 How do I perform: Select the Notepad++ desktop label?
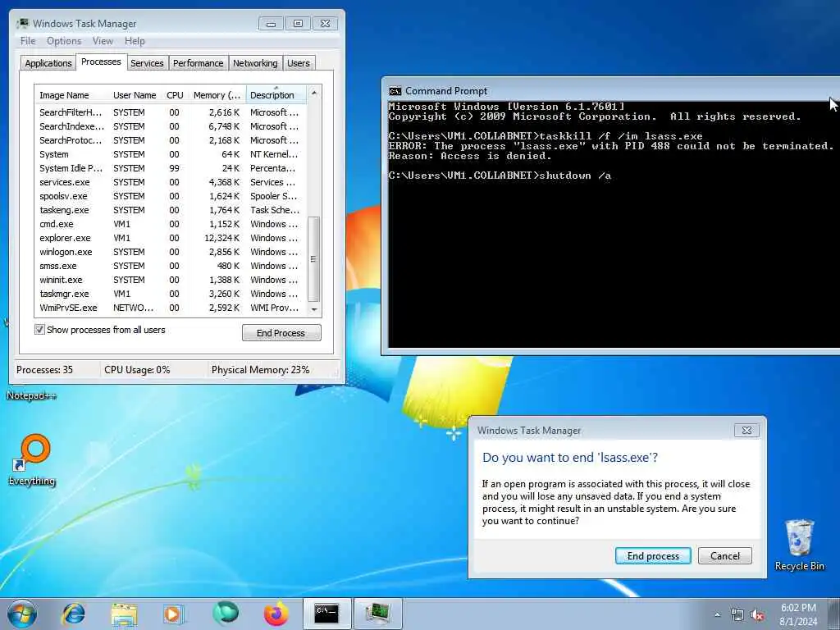tap(31, 396)
